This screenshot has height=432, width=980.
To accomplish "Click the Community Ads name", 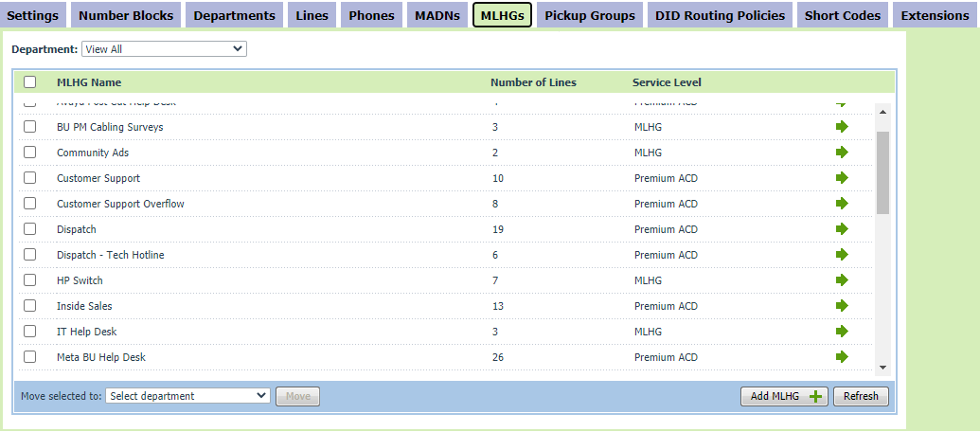I will coord(93,153).
